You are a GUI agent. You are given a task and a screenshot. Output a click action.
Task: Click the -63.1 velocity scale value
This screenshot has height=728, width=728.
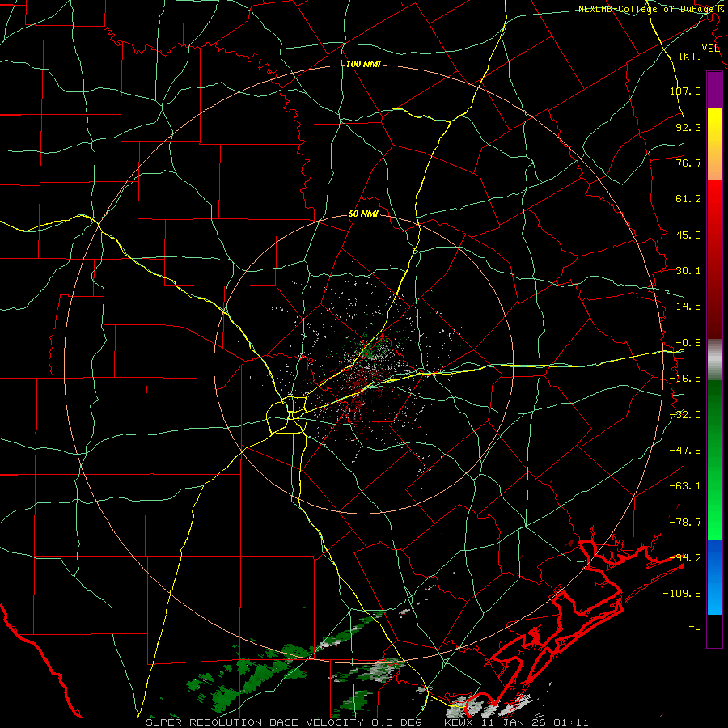(685, 486)
